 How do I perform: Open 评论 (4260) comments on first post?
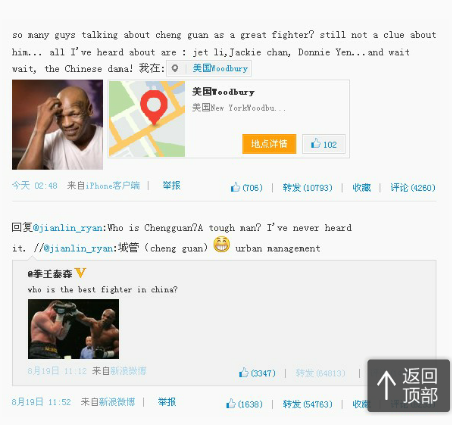(x=413, y=188)
